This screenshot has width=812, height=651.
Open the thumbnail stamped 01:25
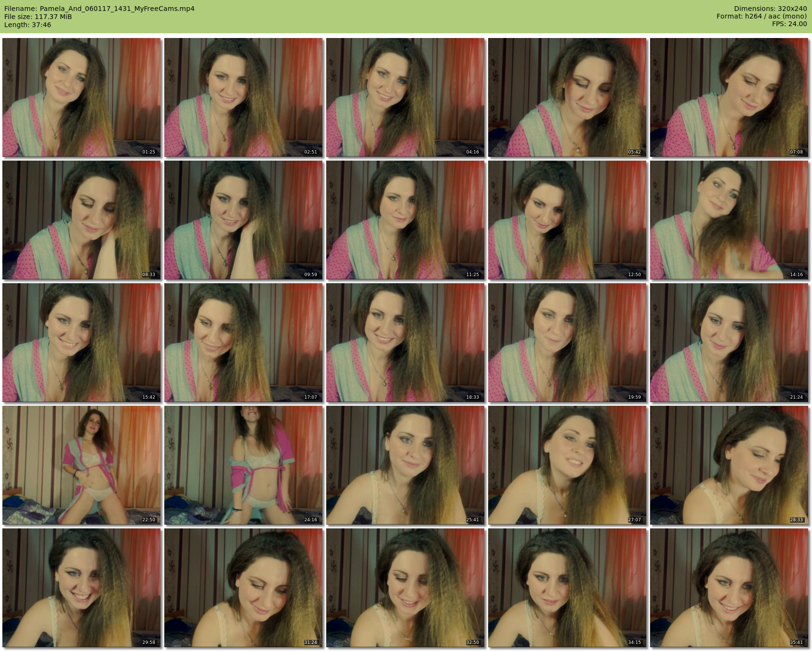point(81,97)
